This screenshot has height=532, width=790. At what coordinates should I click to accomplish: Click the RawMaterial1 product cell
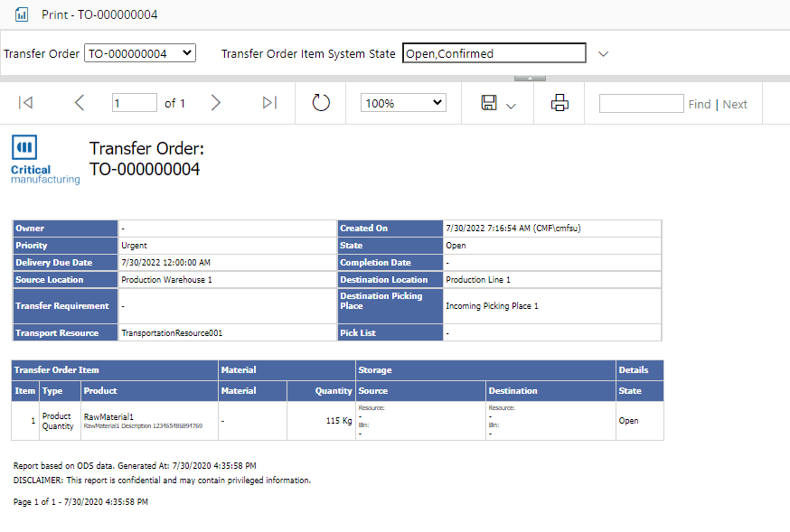click(x=108, y=416)
